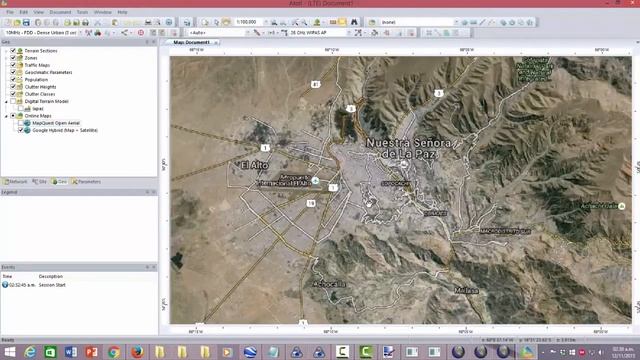Open Microsoft Word from the taskbar
Image resolution: width=640 pixels, height=360 pixels.
(71, 351)
